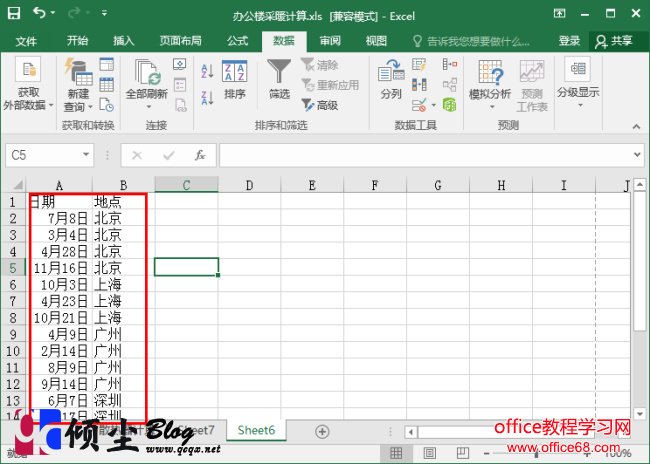Click the 登录 sign-in link
The height and width of the screenshot is (464, 650).
(x=569, y=41)
